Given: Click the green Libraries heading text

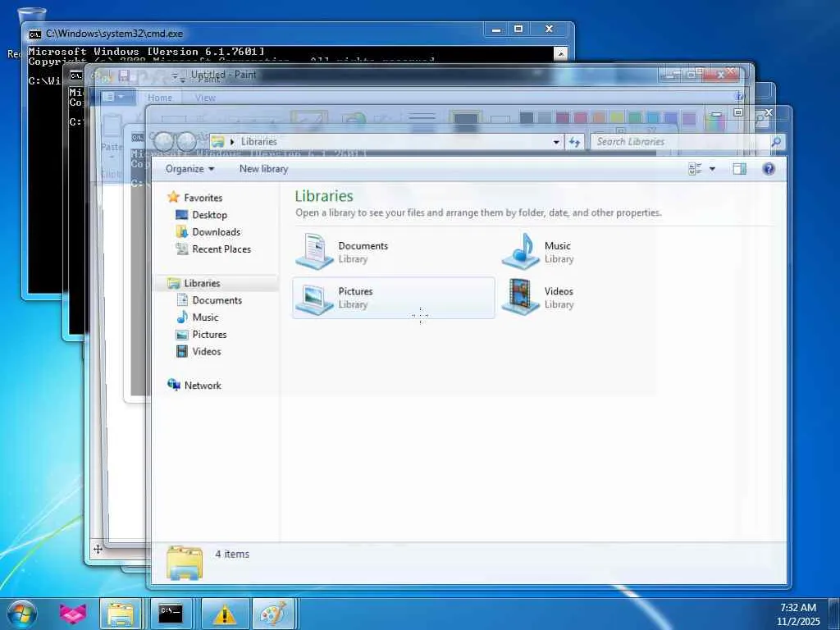Looking at the screenshot, I should pyautogui.click(x=323, y=196).
